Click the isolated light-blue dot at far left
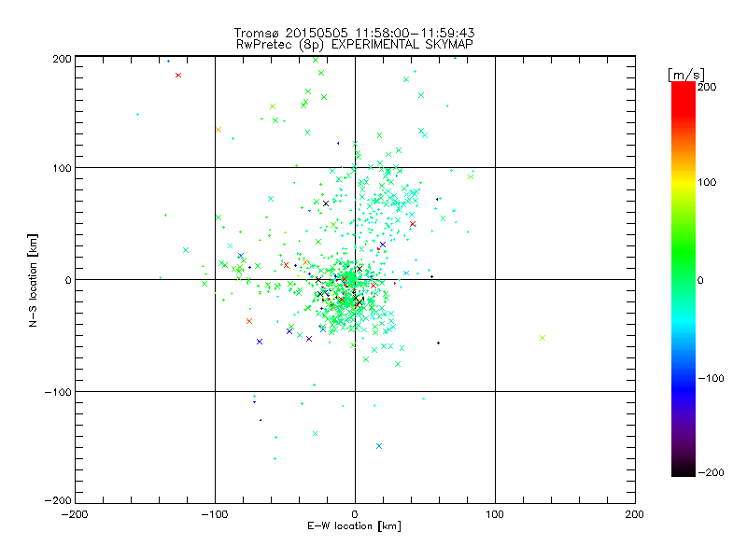Viewport: 747px width, 560px height. point(137,114)
